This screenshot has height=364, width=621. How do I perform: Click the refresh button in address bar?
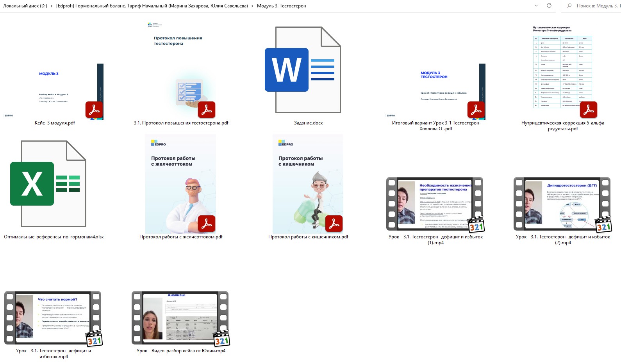[549, 6]
